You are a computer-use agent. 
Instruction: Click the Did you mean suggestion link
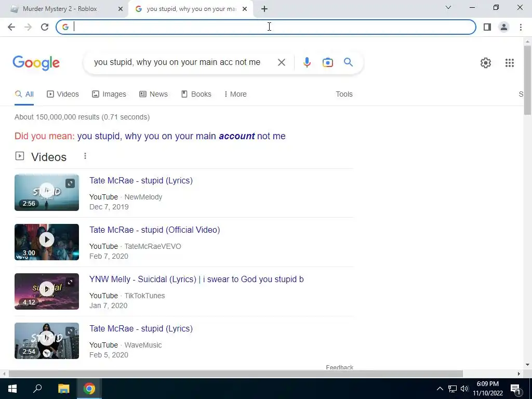click(x=181, y=136)
